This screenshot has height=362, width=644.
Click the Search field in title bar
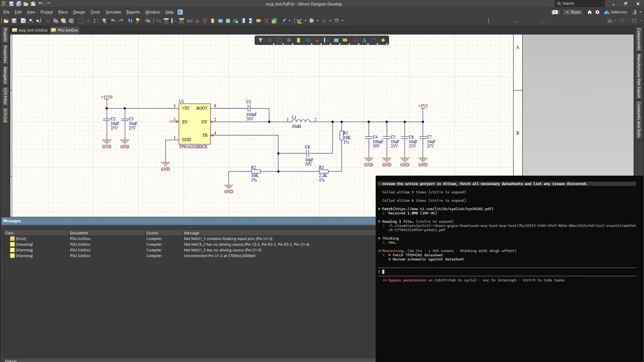pos(579,4)
